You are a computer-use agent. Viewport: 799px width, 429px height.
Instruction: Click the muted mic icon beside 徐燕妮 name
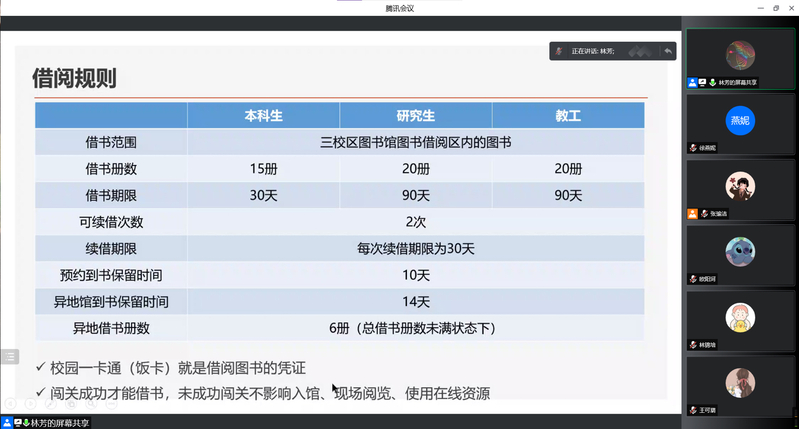pos(692,148)
